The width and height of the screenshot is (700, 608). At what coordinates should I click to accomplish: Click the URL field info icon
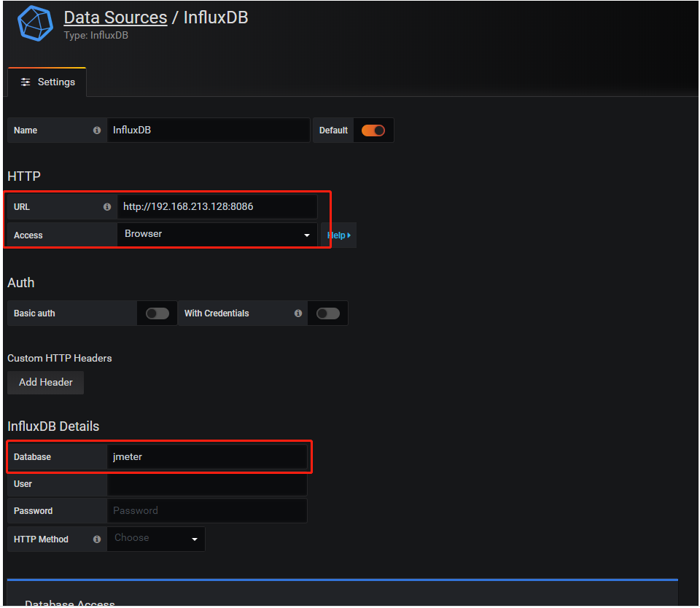tap(107, 207)
